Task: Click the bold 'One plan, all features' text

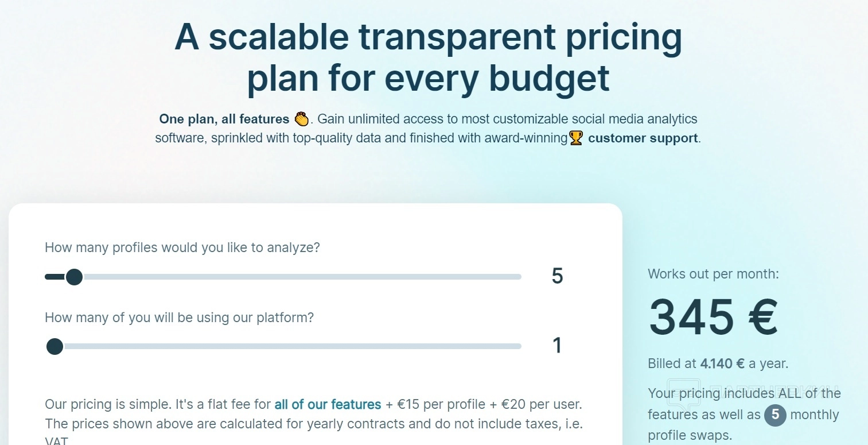Action: point(224,119)
